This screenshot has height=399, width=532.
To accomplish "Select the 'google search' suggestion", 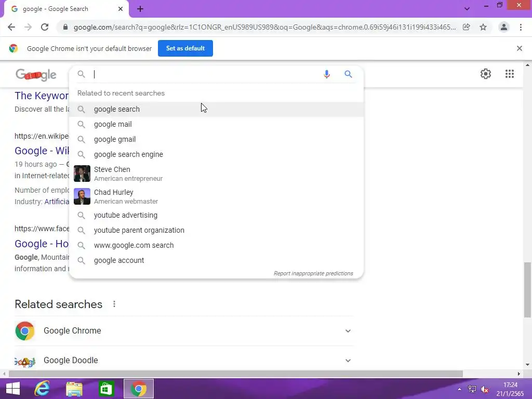I will (x=216, y=109).
